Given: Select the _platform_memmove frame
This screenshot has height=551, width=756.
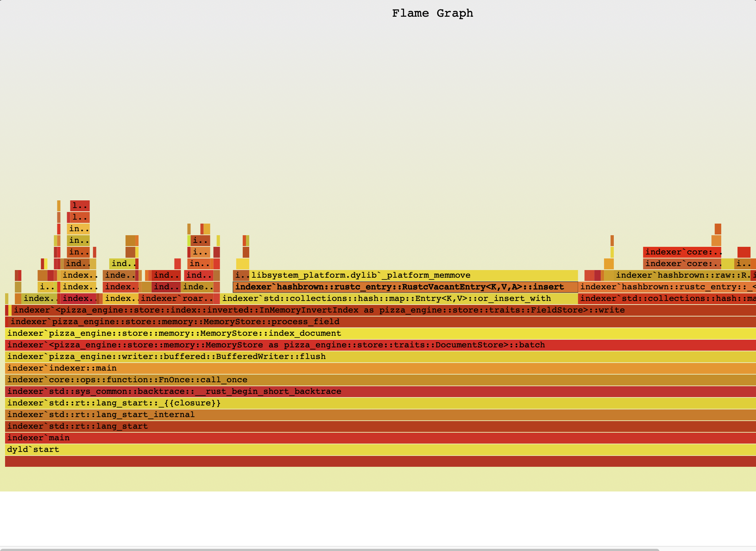Looking at the screenshot, I should (414, 275).
